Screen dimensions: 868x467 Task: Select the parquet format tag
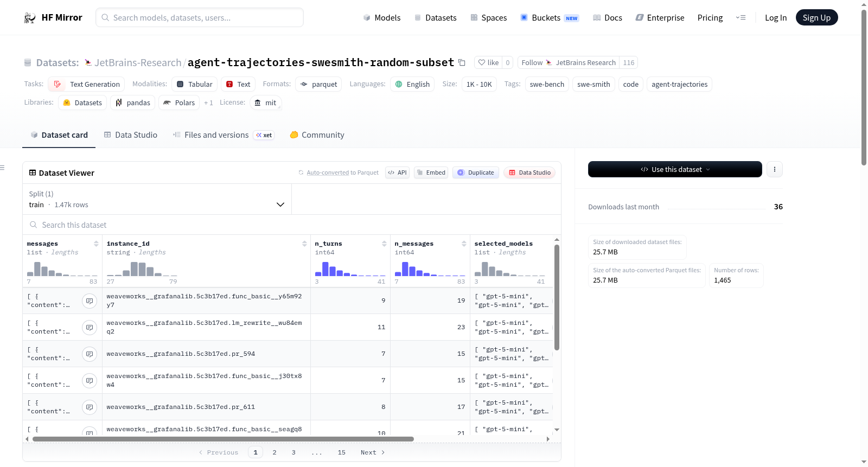[318, 84]
